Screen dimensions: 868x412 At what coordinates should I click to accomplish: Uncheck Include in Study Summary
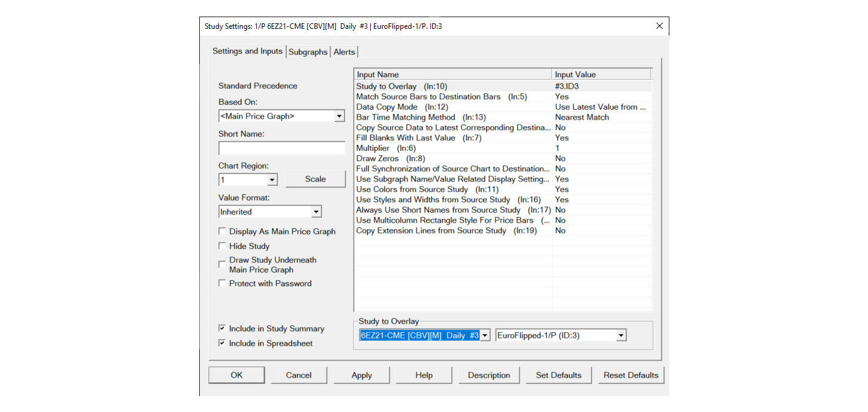222,329
